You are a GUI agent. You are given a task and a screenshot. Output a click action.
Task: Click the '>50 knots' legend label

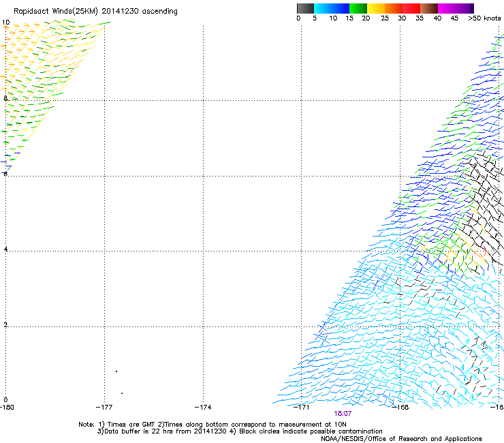484,18
